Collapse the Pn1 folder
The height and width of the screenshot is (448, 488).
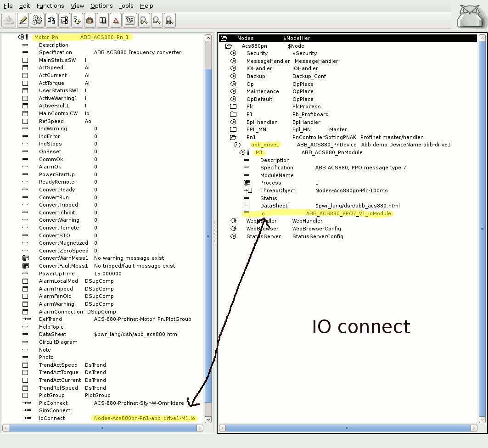click(x=233, y=137)
